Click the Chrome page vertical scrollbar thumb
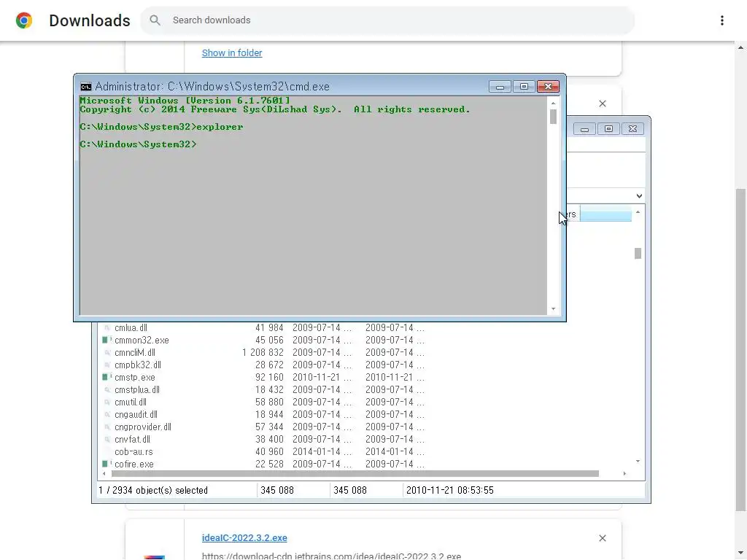Image resolution: width=747 pixels, height=560 pixels. [740, 350]
